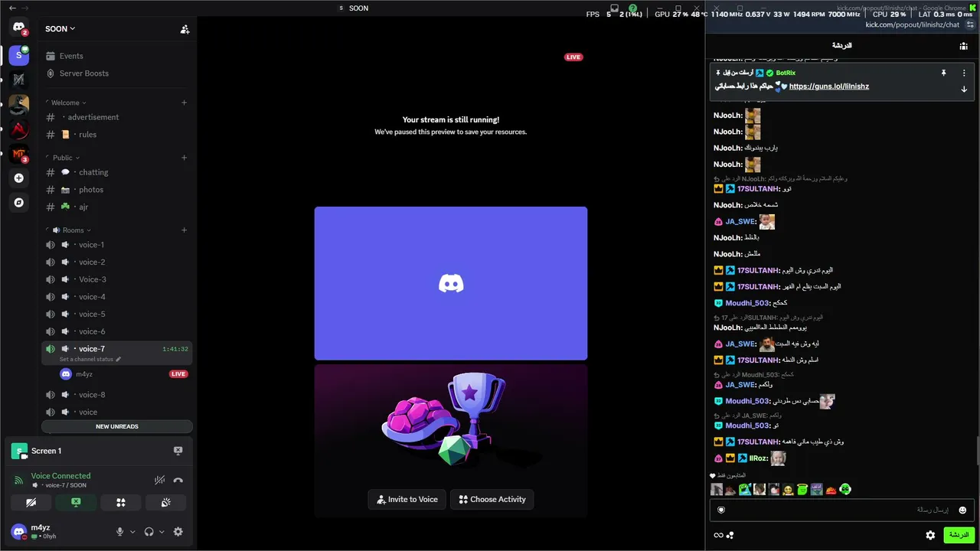Open voice connection signal info icon

click(18, 481)
